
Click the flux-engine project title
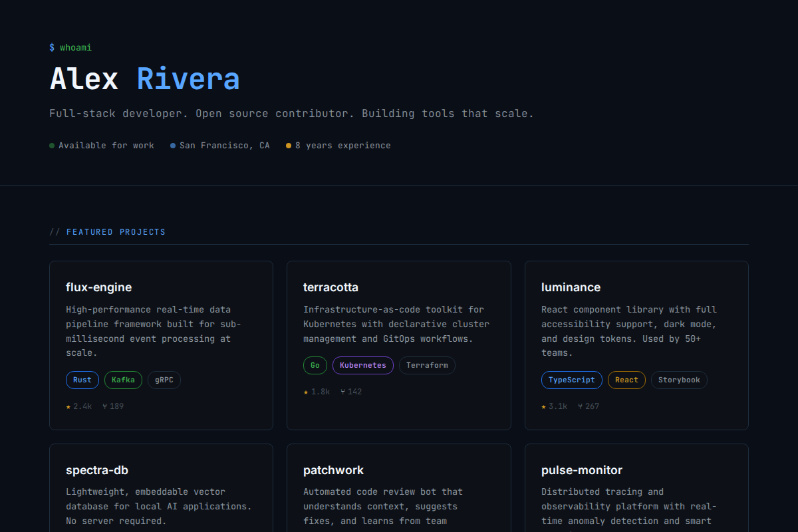point(98,287)
